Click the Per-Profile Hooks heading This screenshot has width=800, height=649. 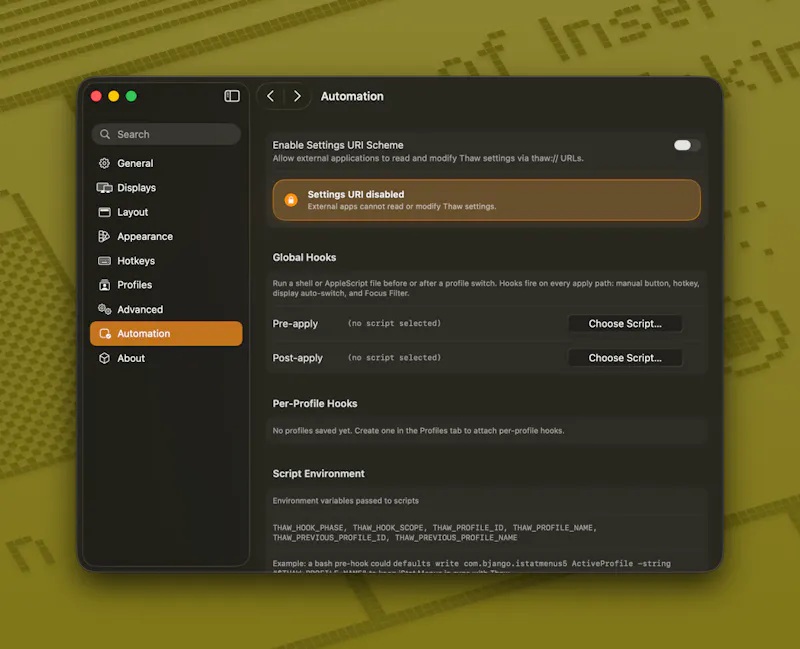pos(315,404)
